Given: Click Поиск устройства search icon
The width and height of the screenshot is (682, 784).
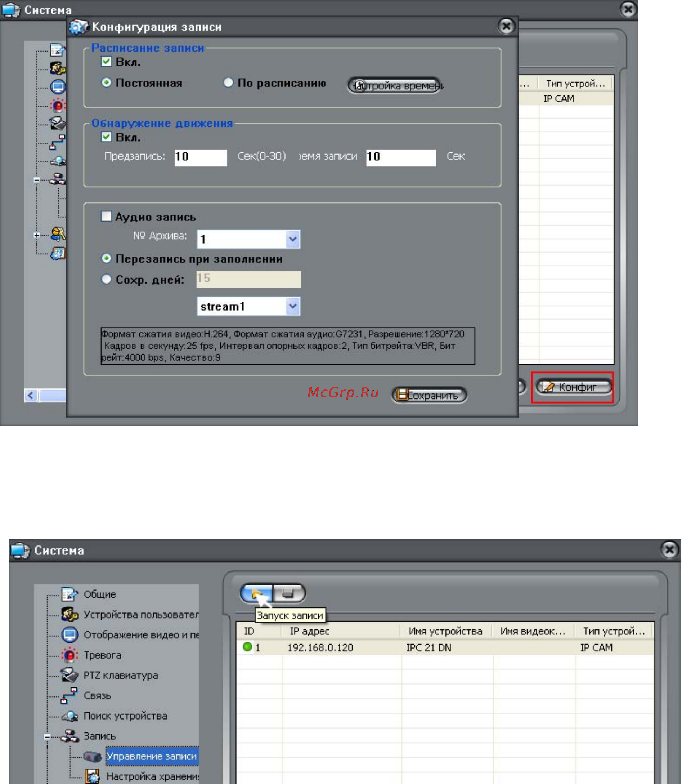Looking at the screenshot, I should point(69,716).
